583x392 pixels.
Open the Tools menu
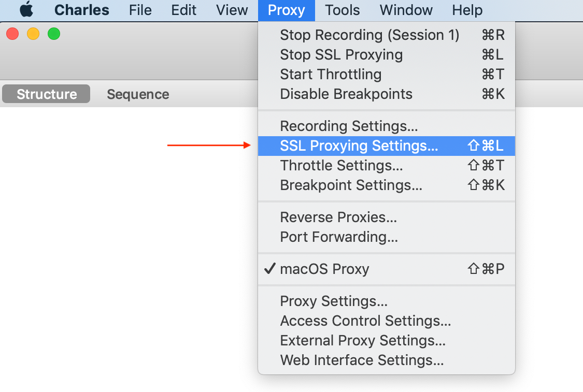343,10
